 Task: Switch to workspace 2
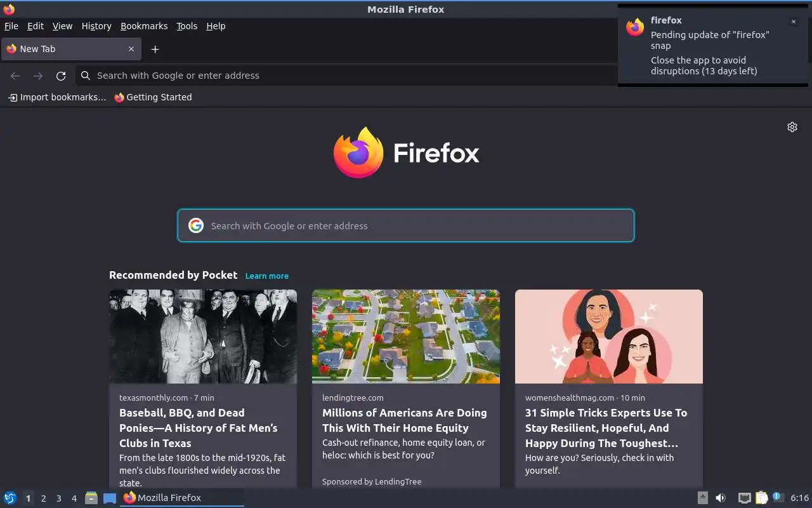(43, 498)
